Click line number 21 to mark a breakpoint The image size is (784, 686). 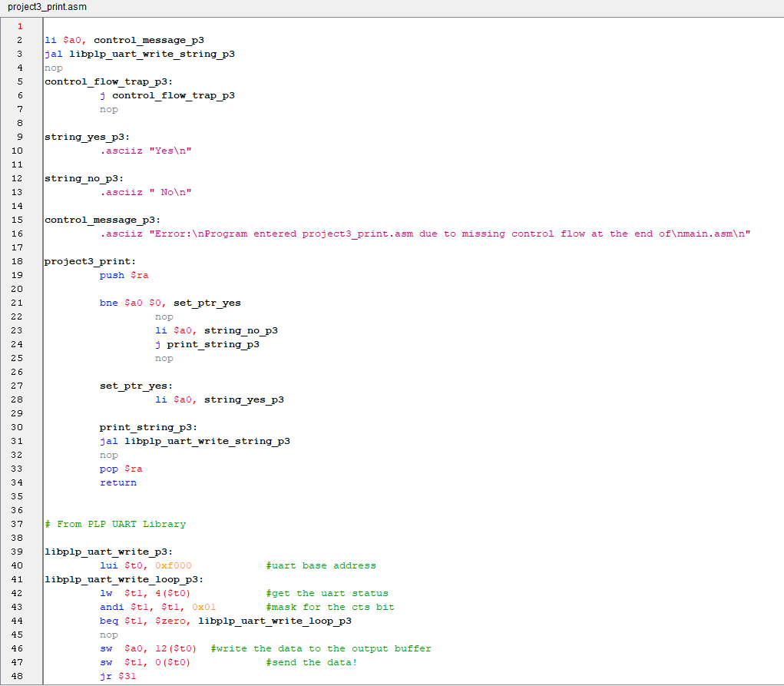(17, 303)
